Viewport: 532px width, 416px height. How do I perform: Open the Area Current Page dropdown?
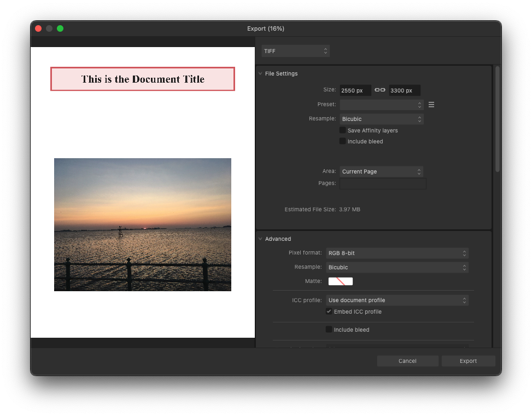pyautogui.click(x=381, y=171)
